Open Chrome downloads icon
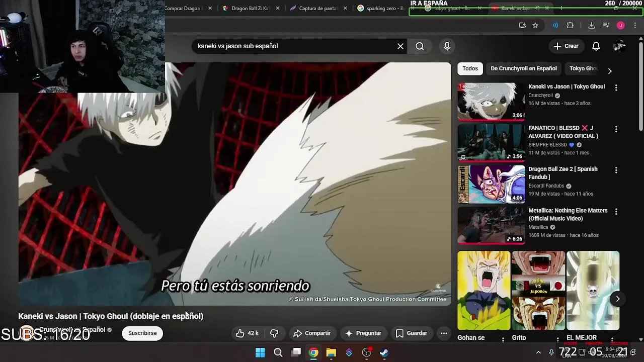The image size is (644, 362). (x=592, y=25)
